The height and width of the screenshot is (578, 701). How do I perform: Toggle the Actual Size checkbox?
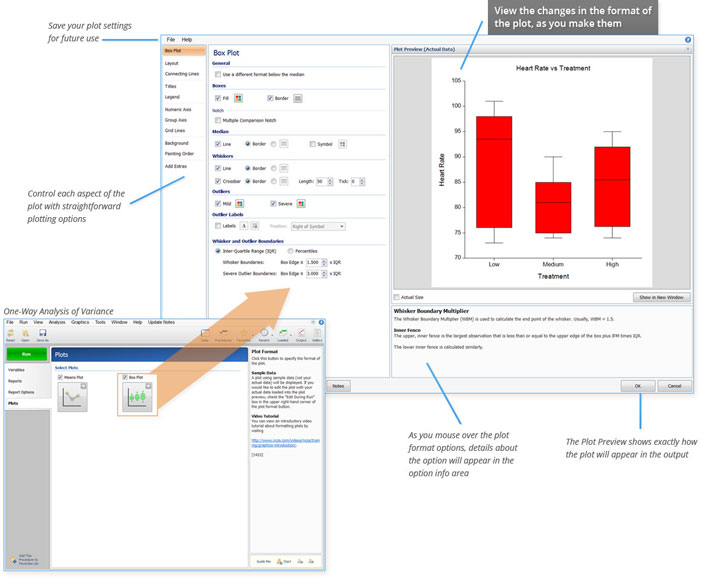[x=397, y=297]
